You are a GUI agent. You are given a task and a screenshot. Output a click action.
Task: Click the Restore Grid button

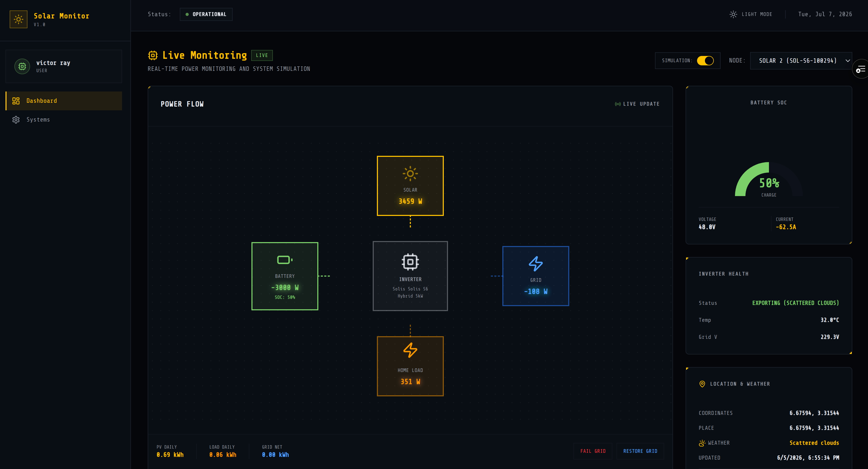(x=640, y=451)
